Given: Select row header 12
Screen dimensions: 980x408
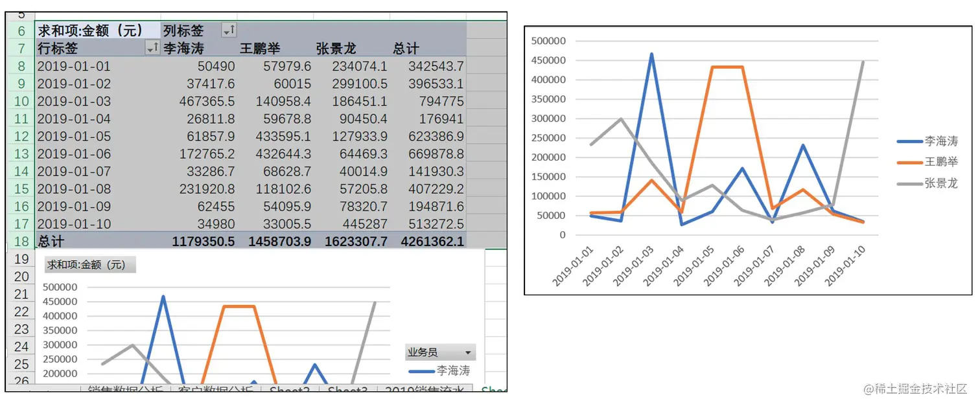Looking at the screenshot, I should (21, 136).
